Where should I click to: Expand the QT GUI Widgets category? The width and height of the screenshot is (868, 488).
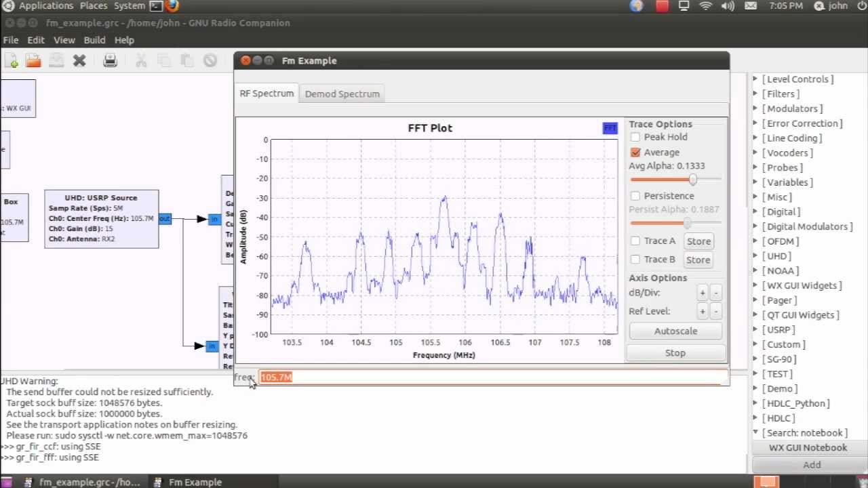(x=755, y=315)
